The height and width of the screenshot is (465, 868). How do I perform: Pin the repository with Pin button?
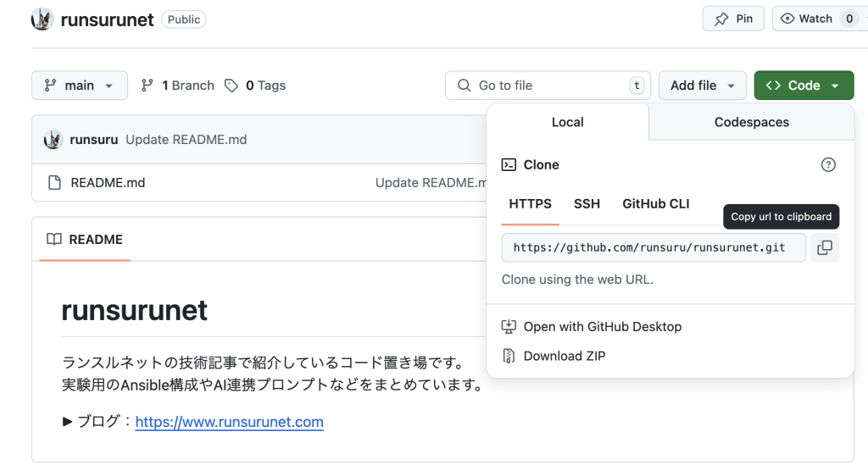click(733, 19)
